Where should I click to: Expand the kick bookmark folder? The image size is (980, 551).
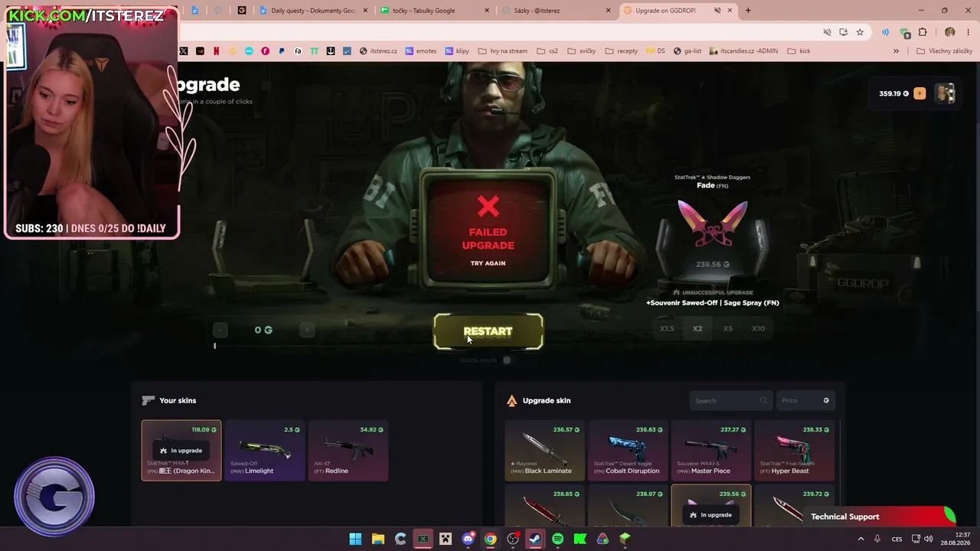799,51
